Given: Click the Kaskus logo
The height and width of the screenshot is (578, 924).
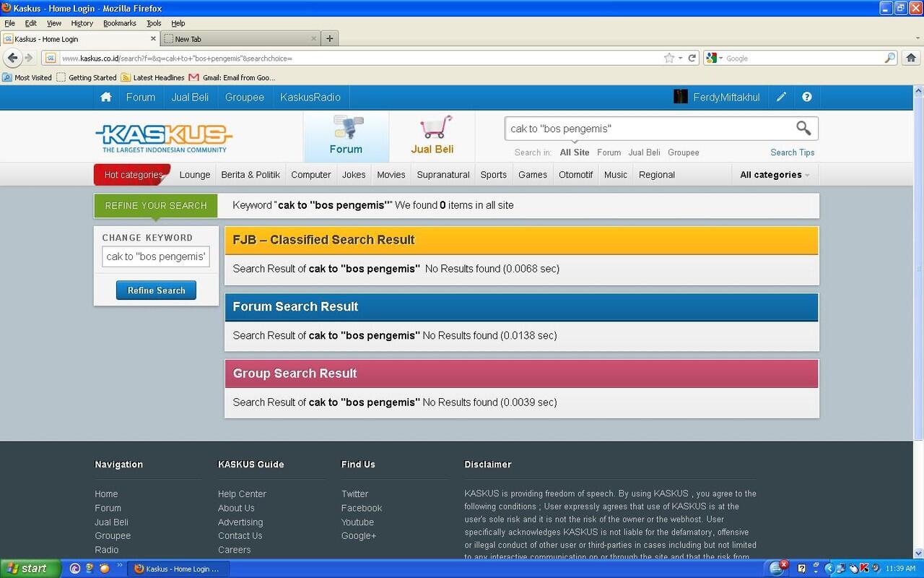Looking at the screenshot, I should click(x=163, y=138).
